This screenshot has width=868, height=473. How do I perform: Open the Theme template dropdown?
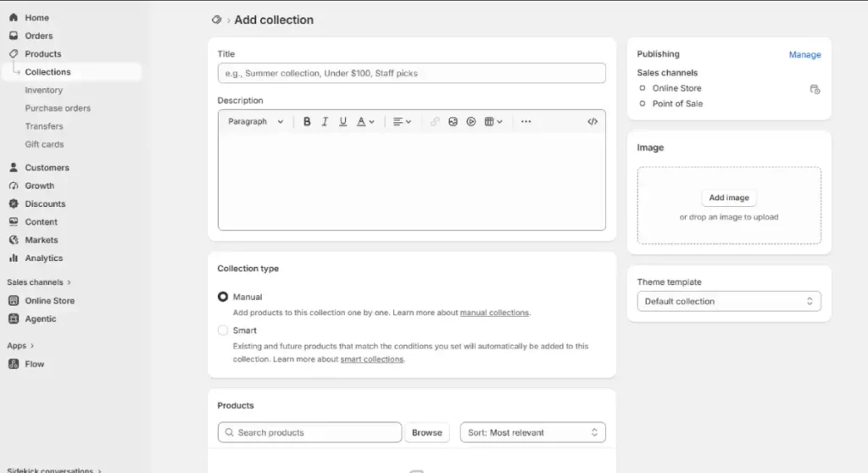729,301
